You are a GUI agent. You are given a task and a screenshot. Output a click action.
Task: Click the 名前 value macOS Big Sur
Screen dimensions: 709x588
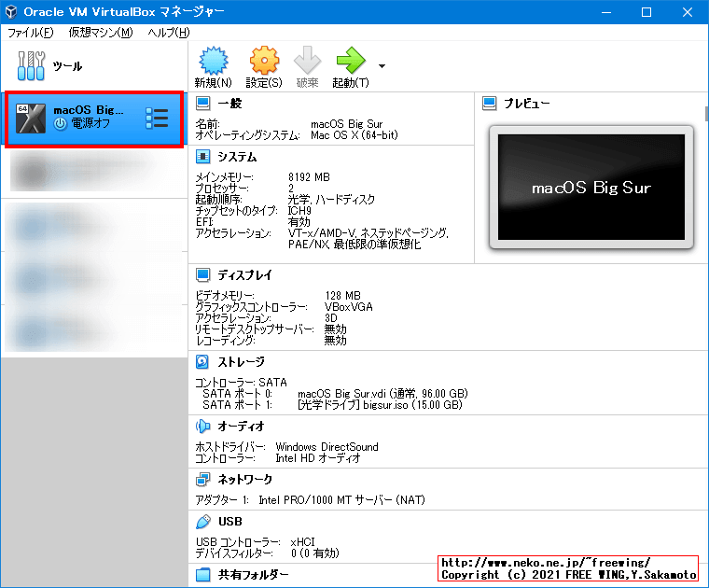(x=347, y=124)
